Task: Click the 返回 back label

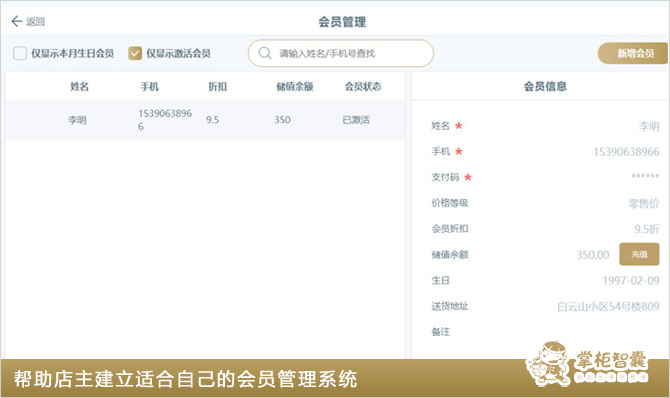Action: [x=35, y=21]
